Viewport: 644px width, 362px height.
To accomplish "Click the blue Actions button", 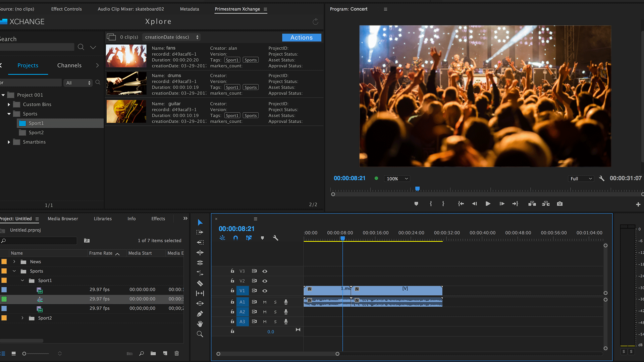I will (x=301, y=38).
